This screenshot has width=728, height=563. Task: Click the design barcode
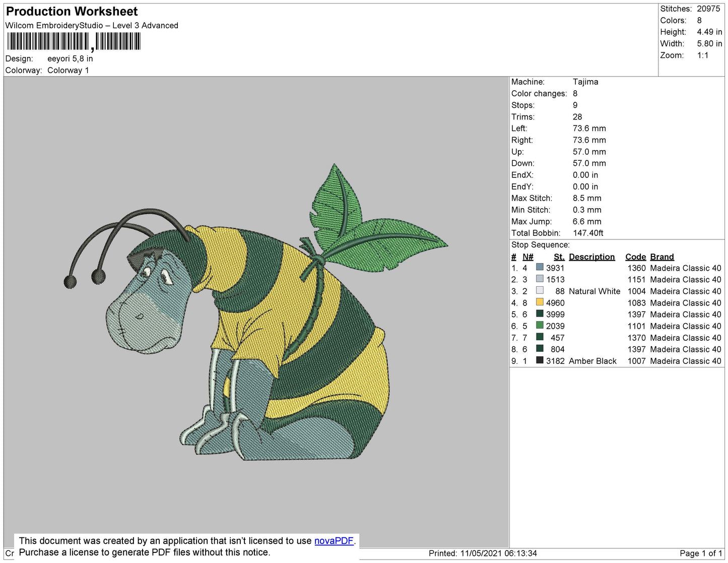tap(74, 41)
